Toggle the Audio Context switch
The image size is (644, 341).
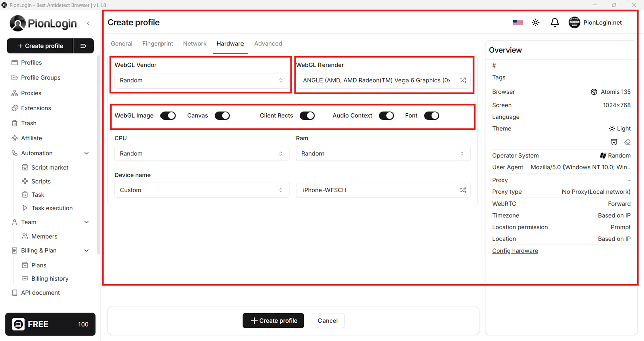[386, 116]
